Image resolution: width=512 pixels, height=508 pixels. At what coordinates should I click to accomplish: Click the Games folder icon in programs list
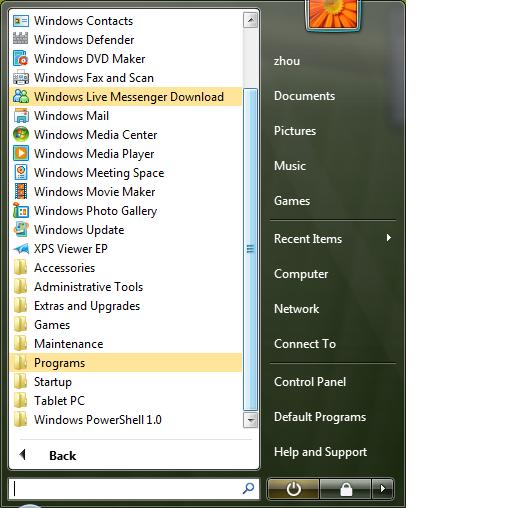click(21, 324)
